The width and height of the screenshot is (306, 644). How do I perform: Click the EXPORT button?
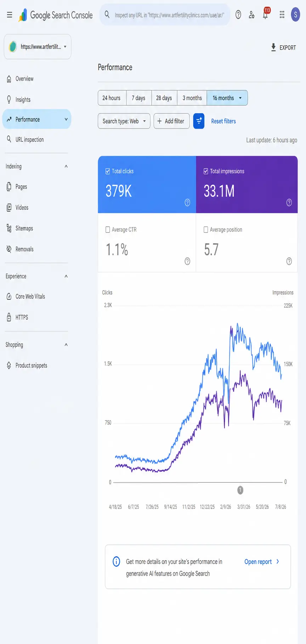(283, 47)
